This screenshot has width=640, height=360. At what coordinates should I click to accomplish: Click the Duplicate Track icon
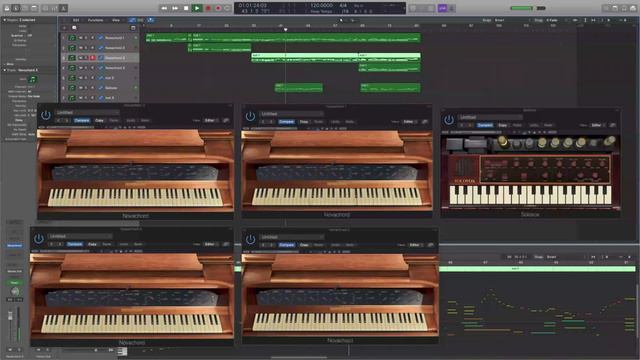point(74,28)
